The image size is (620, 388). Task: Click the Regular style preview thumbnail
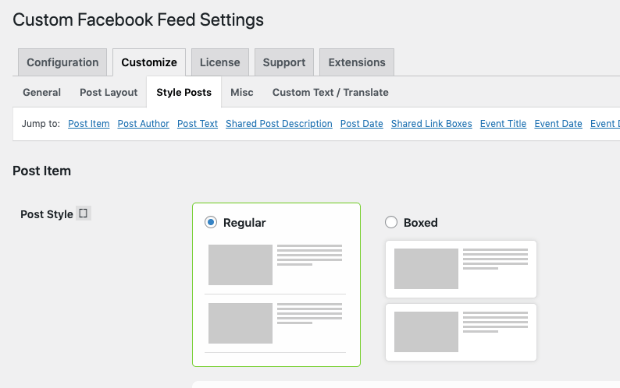click(275, 298)
